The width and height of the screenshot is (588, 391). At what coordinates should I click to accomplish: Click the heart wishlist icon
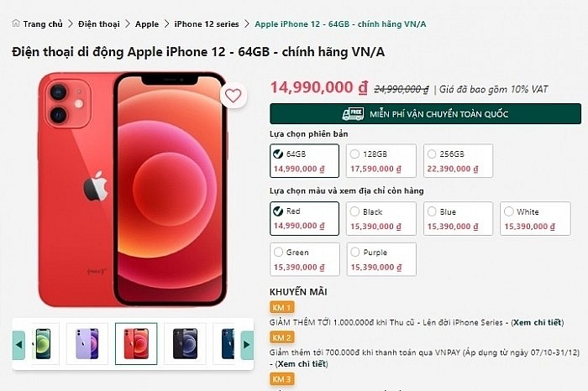pyautogui.click(x=233, y=96)
